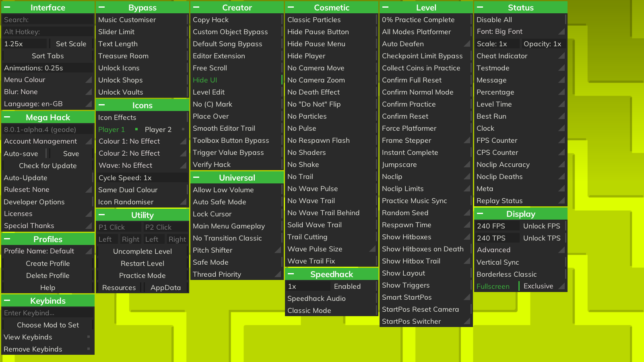This screenshot has height=362, width=644.
Task: Collapse the Profiles panel minus icon
Action: point(7,239)
